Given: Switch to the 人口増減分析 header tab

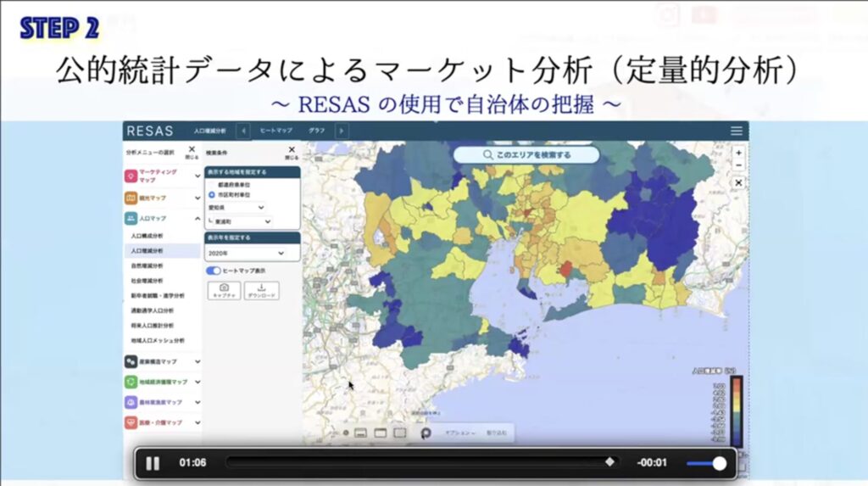Looking at the screenshot, I should (x=210, y=131).
